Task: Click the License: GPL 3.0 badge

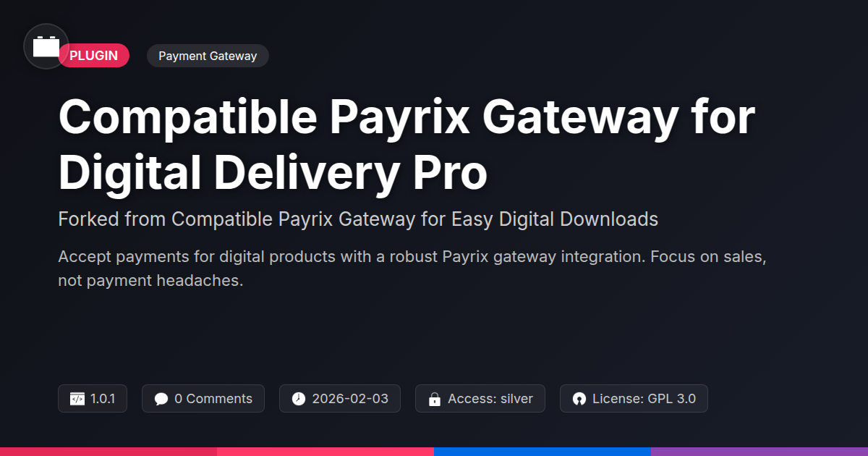Action: pyautogui.click(x=634, y=399)
